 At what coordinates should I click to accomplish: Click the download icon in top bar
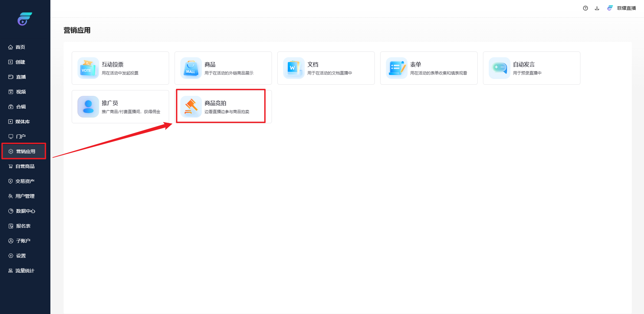[x=597, y=8]
